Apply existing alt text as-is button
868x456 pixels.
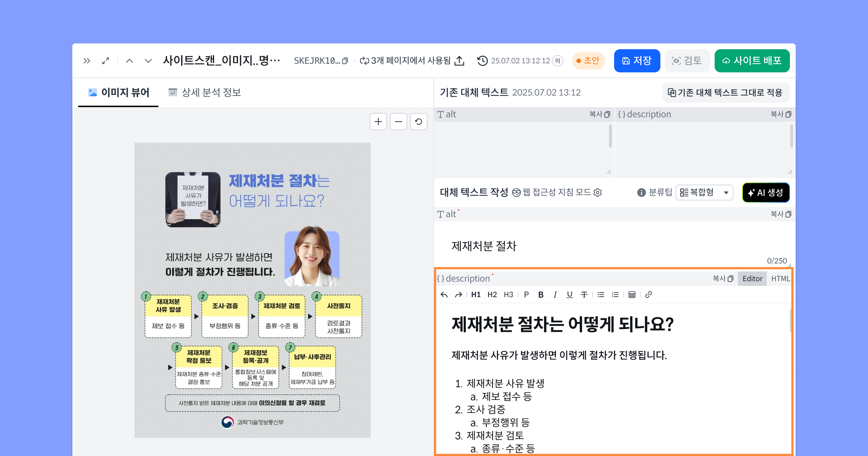pyautogui.click(x=726, y=93)
